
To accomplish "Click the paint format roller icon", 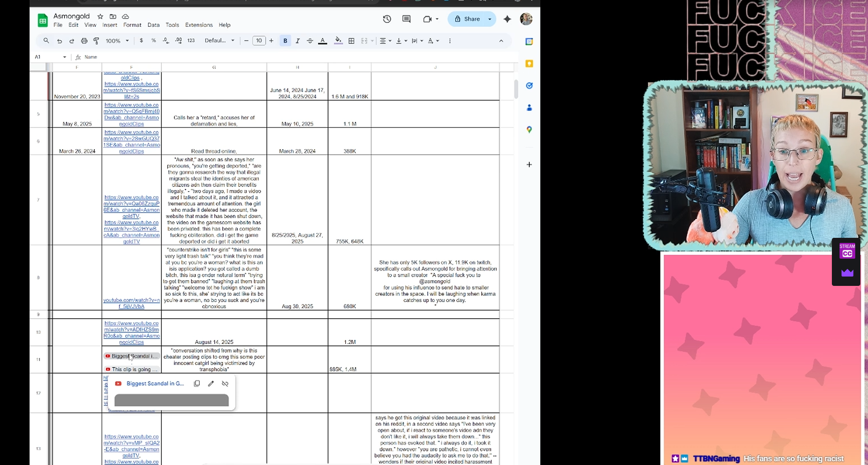I will pos(96,41).
